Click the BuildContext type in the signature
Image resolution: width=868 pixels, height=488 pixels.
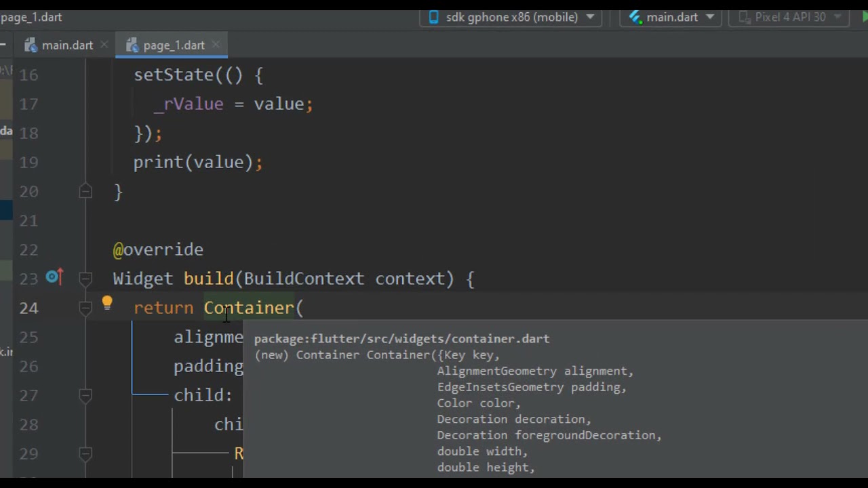(x=304, y=279)
